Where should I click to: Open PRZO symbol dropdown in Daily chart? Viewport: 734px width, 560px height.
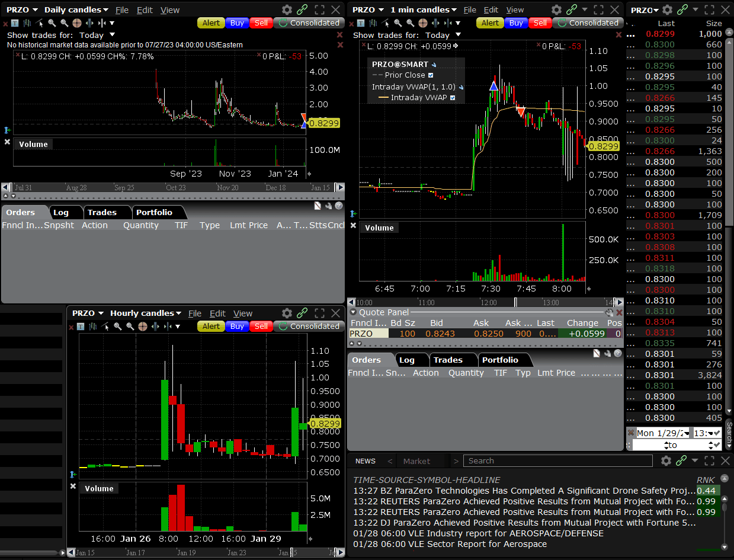pos(34,10)
